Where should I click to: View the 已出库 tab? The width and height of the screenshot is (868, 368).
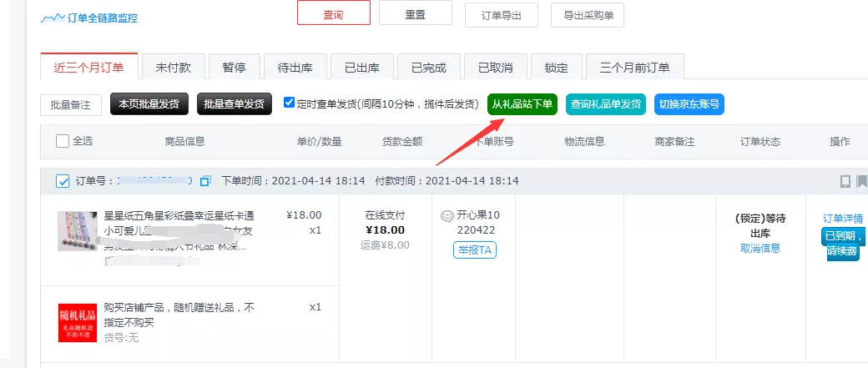pyautogui.click(x=362, y=68)
